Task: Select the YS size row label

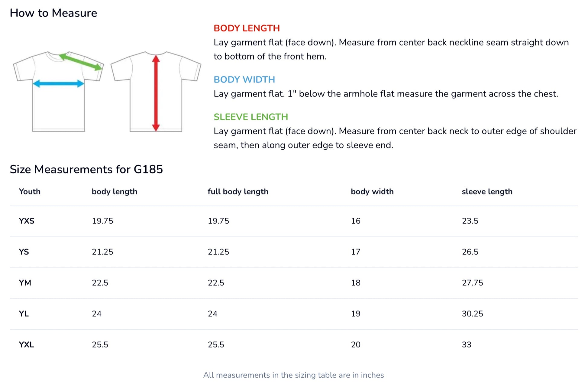Action: (24, 252)
